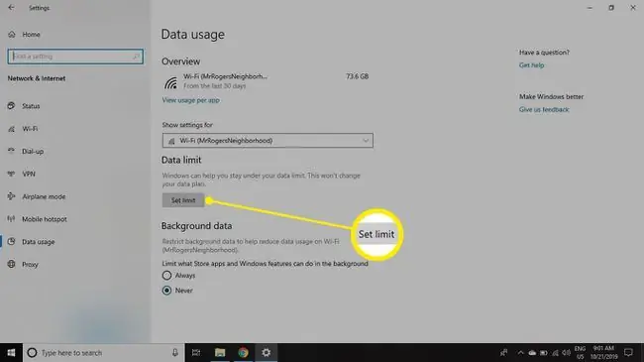Screen dimensions: 644x362
Task: Select the Always radio button
Action: (x=166, y=275)
